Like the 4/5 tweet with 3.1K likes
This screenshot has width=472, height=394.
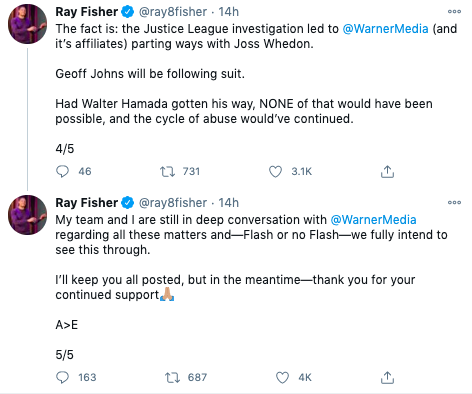(275, 172)
